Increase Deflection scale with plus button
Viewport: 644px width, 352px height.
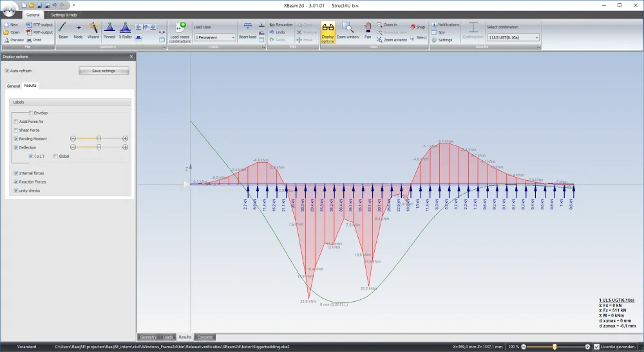(125, 147)
